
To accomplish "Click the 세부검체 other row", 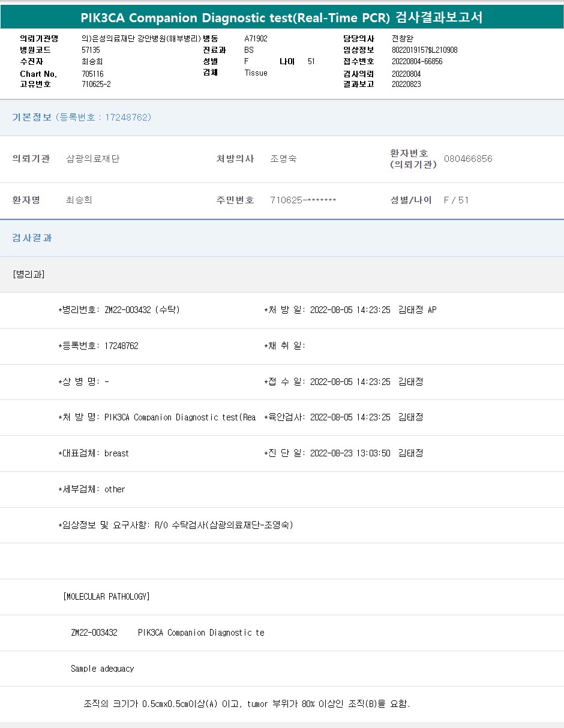I will pyautogui.click(x=92, y=489).
